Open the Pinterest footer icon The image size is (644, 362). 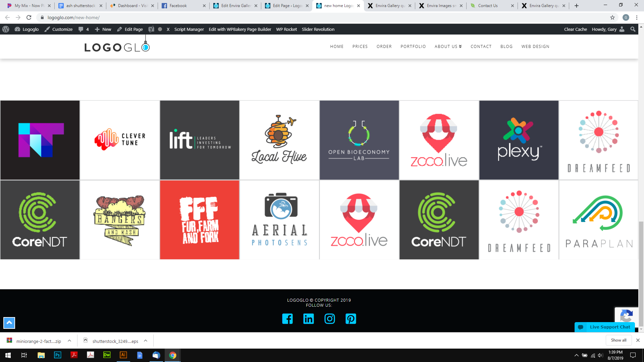pyautogui.click(x=351, y=319)
